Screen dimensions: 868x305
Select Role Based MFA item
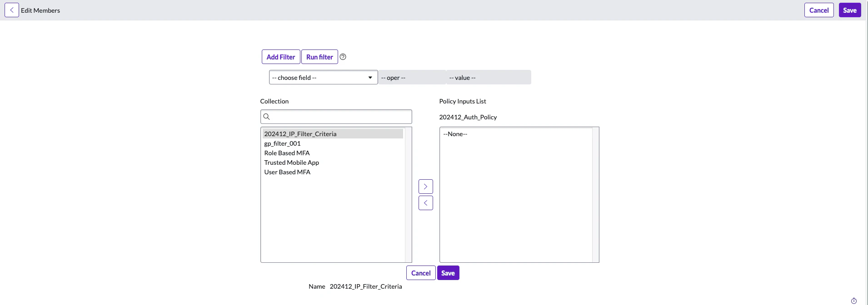coord(333,153)
